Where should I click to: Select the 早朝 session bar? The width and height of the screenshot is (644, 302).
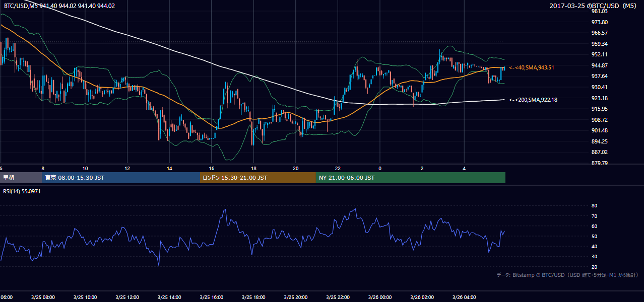pyautogui.click(x=21, y=178)
